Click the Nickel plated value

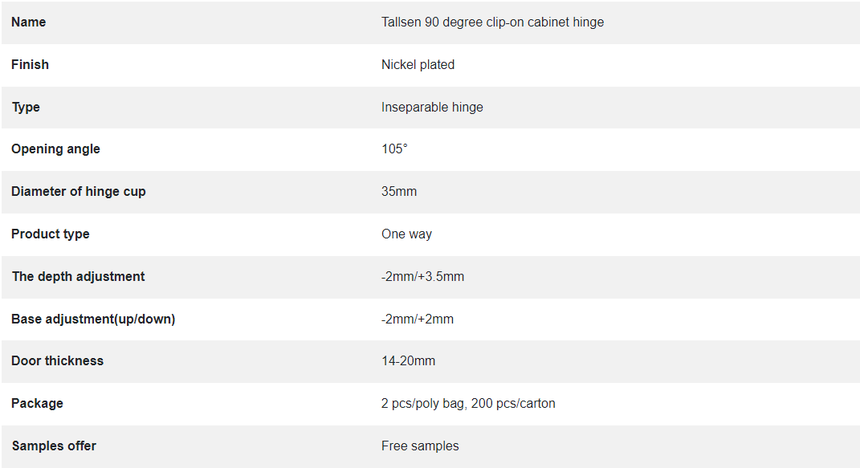(x=418, y=65)
